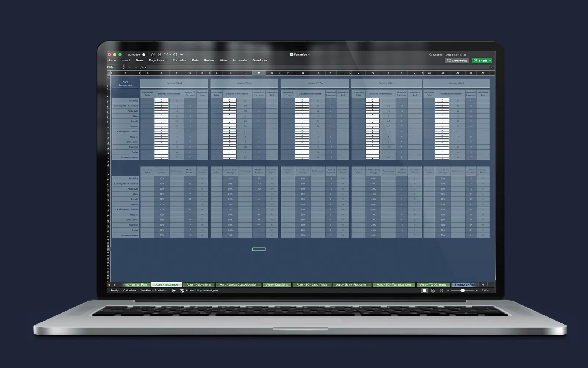The width and height of the screenshot is (588, 368).
Task: Open the fx function dropdown chevron
Action: (x=146, y=67)
